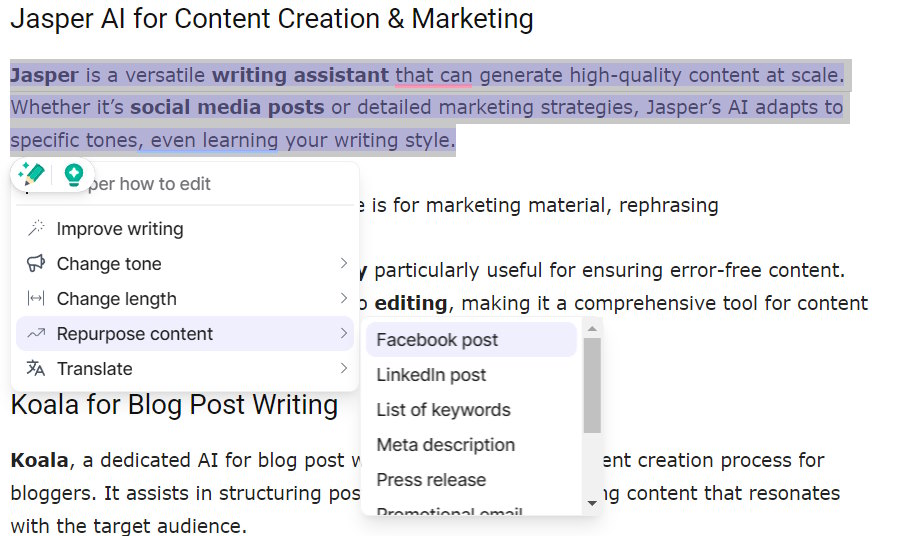Choose the Repurpose content option
Screen dimensions: 900x536
[185, 333]
